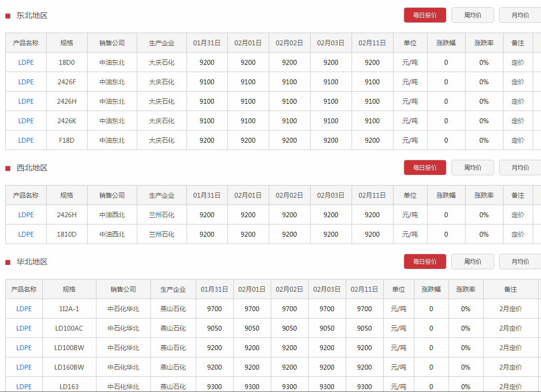Screen dimensions: 541x392
Task: Click 涨跌率 column header in 华北地区 table
Action: pos(466,289)
